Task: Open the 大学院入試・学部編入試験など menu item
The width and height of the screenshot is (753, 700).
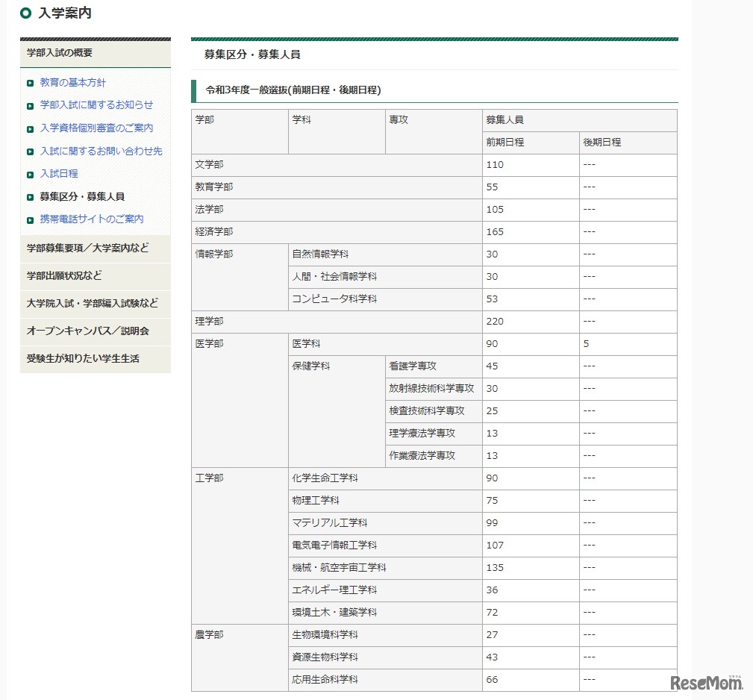Action: pyautogui.click(x=95, y=304)
